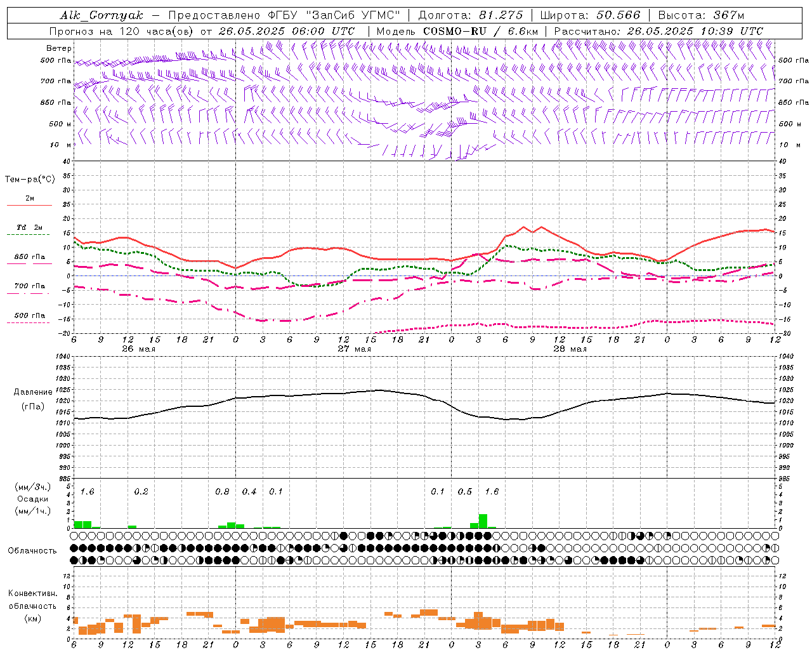Click the 'Рассчитано: 26.05.2025 10:39 UTC' text
This screenshot has width=812, height=650.
tap(658, 31)
